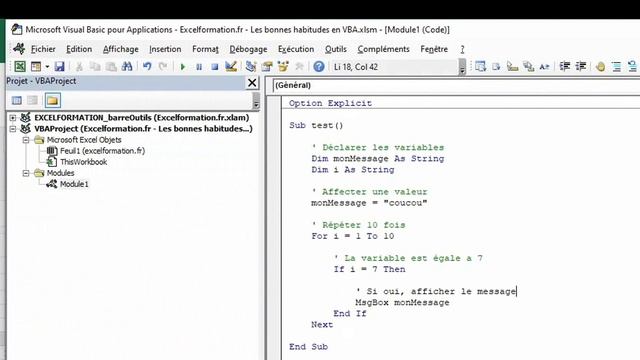Select ThisWorkbook in the project tree
This screenshot has height=360, width=640.
84,162
